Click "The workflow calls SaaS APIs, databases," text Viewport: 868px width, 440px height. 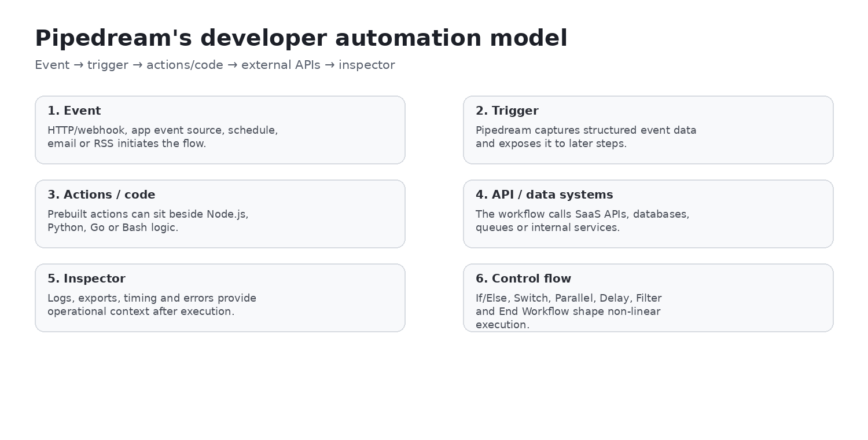click(583, 214)
